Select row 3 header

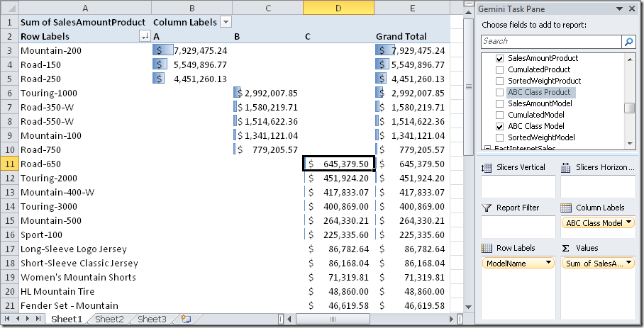[9, 50]
